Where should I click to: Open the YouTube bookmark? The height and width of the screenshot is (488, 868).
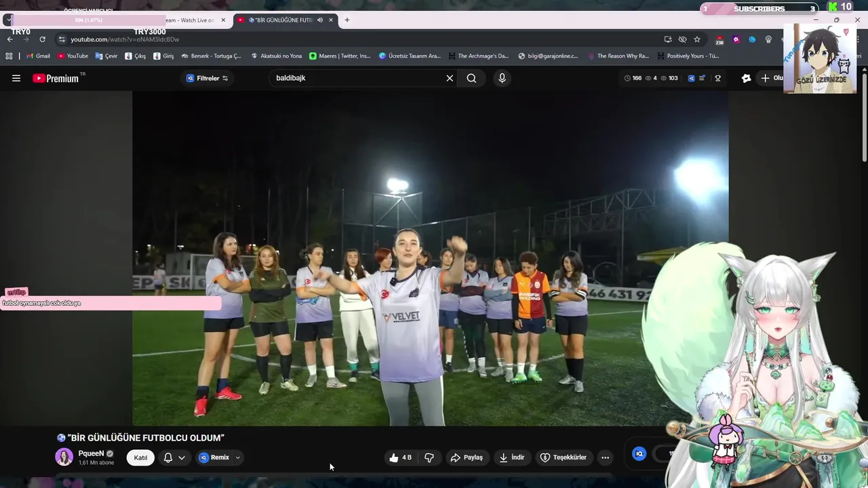(73, 56)
